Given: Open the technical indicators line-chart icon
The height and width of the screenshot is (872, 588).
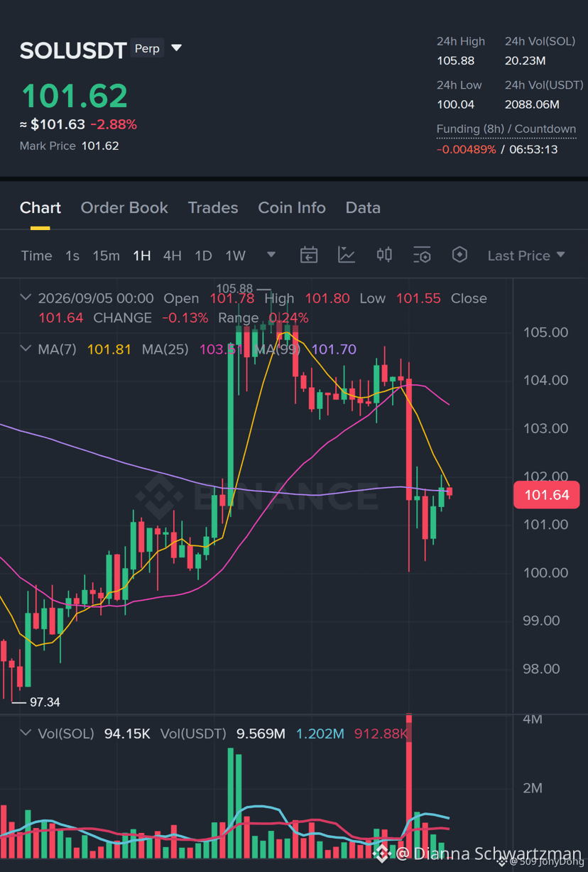Looking at the screenshot, I should [347, 255].
